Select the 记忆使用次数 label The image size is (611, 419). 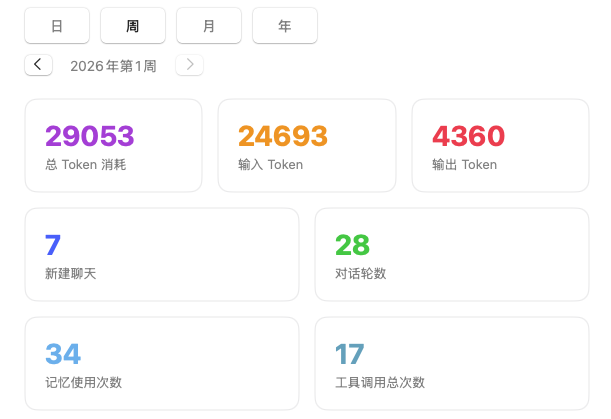coord(84,382)
